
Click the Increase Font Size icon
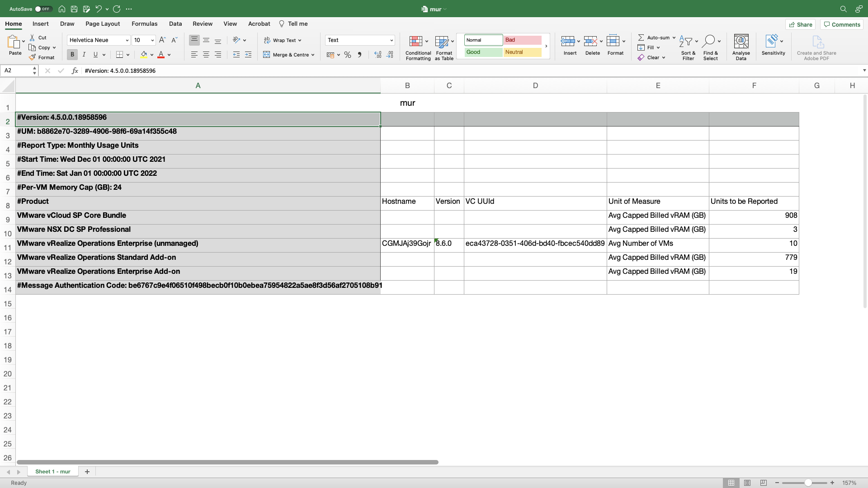(162, 40)
